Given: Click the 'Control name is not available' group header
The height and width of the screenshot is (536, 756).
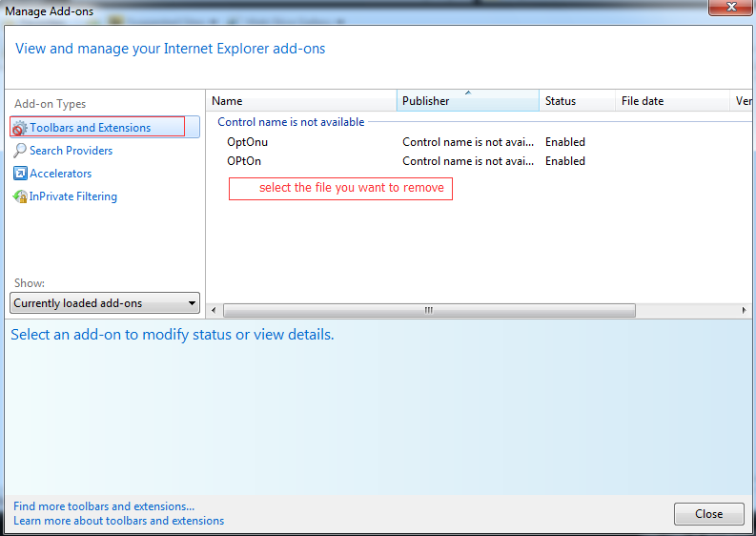Looking at the screenshot, I should coord(291,121).
